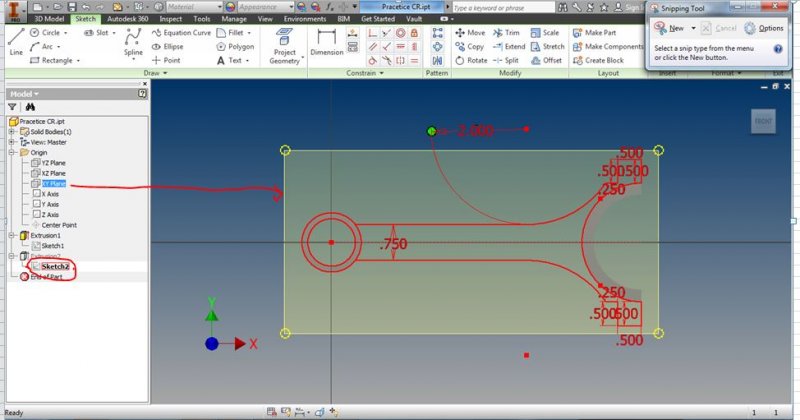This screenshot has height=420, width=800.
Task: Apply the Fix lock constraint icon
Action: coord(414,33)
